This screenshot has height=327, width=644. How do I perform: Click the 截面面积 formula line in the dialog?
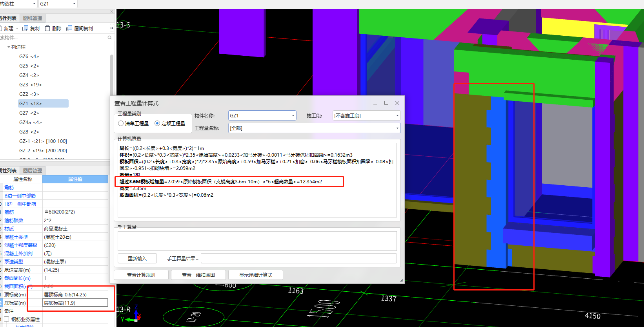166,195
